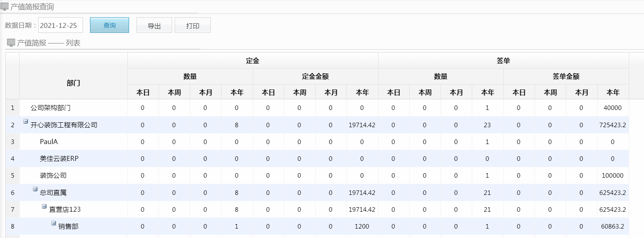Click the 部门 column header

pyautogui.click(x=74, y=83)
